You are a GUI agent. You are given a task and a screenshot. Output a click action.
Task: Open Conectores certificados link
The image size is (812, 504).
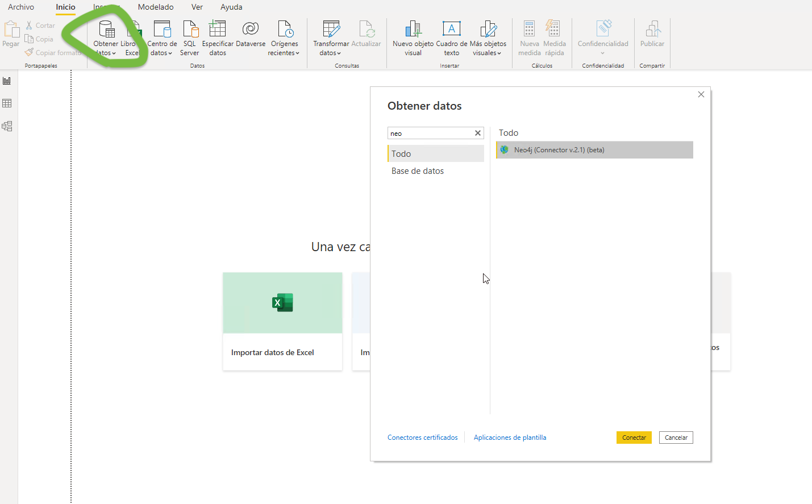pyautogui.click(x=422, y=438)
